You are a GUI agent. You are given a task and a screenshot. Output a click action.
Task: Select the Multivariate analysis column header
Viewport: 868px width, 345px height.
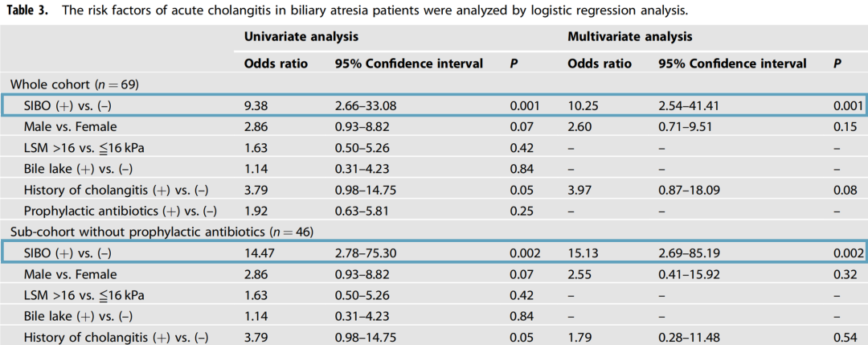629,37
